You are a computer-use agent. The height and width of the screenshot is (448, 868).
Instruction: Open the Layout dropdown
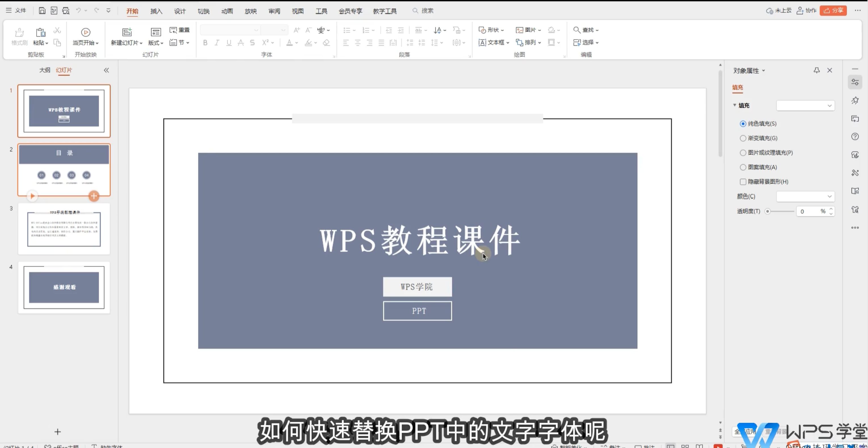[156, 36]
